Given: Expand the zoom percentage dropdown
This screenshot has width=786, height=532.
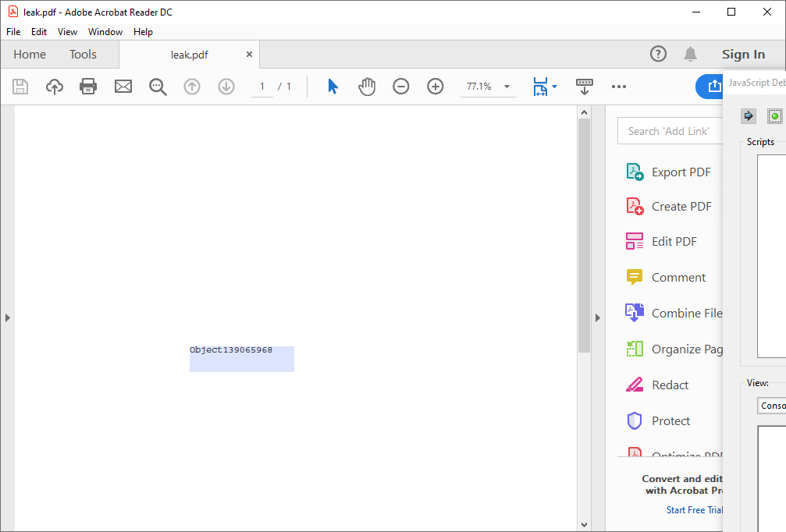Looking at the screenshot, I should click(507, 87).
